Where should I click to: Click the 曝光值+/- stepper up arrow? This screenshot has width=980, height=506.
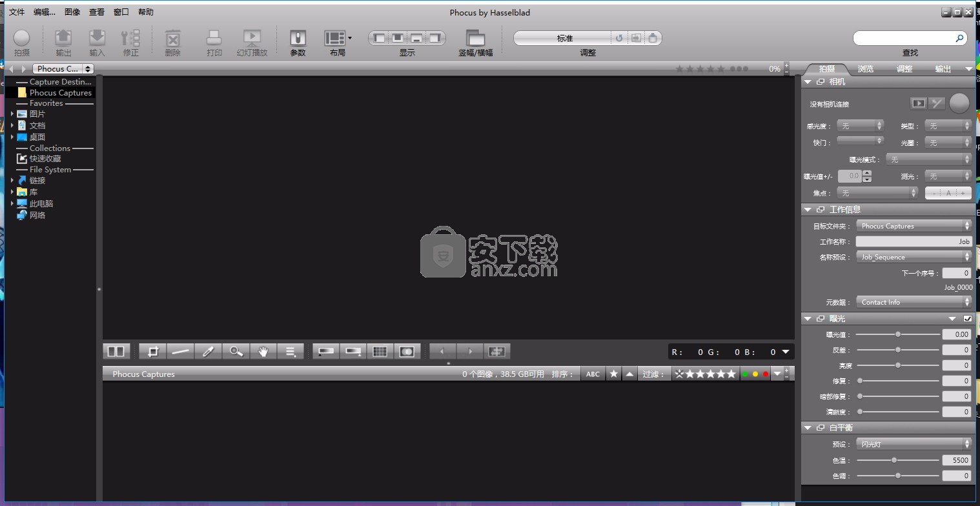pyautogui.click(x=867, y=173)
